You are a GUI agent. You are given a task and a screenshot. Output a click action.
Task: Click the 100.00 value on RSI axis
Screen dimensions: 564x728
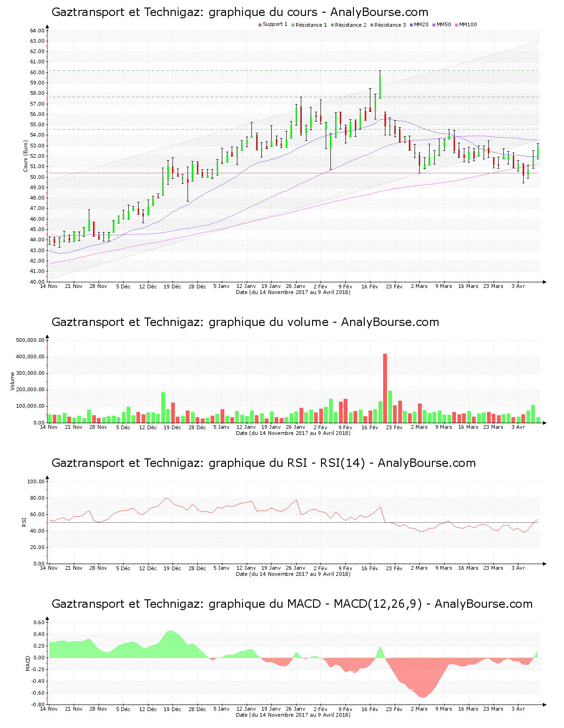click(36, 481)
